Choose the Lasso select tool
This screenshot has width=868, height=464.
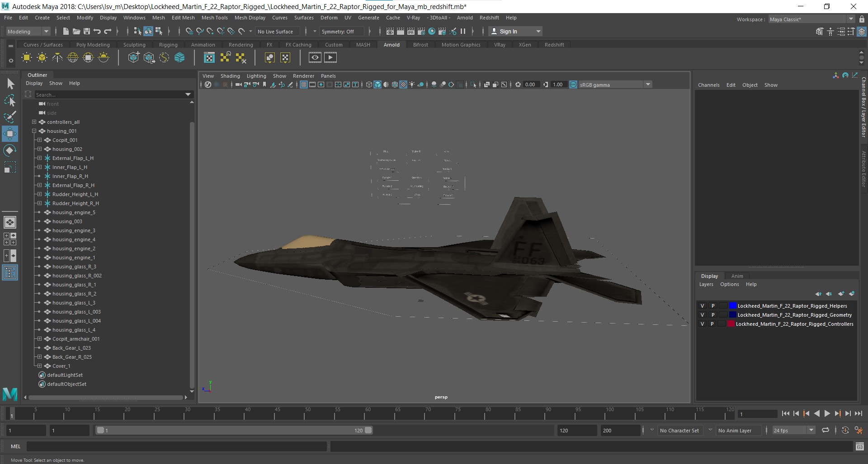coord(10,101)
